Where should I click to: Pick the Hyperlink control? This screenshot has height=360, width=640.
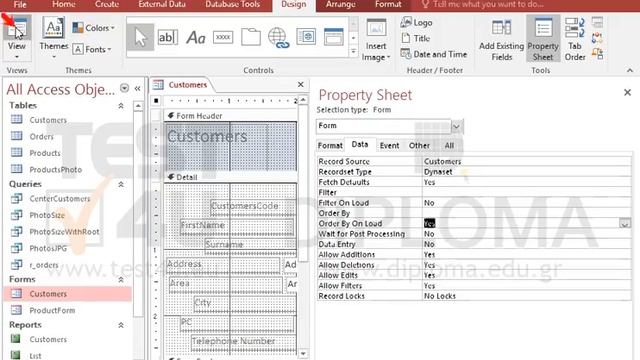[278, 38]
